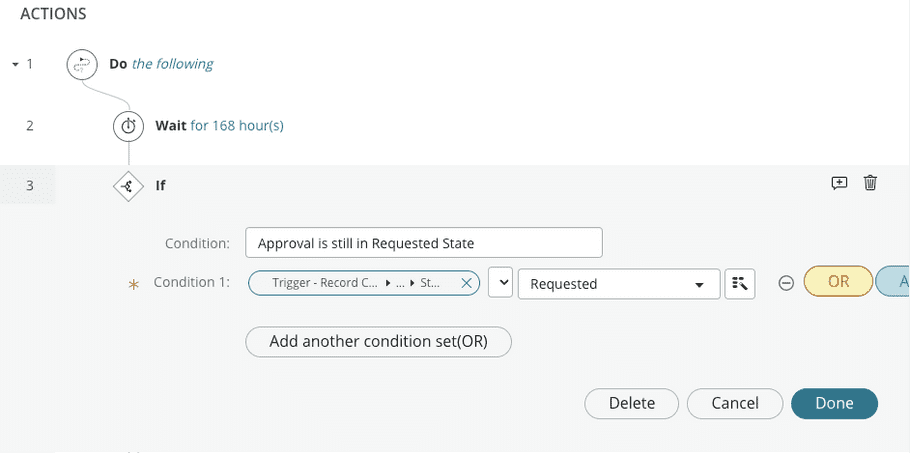Click the Delete button

pyautogui.click(x=631, y=403)
